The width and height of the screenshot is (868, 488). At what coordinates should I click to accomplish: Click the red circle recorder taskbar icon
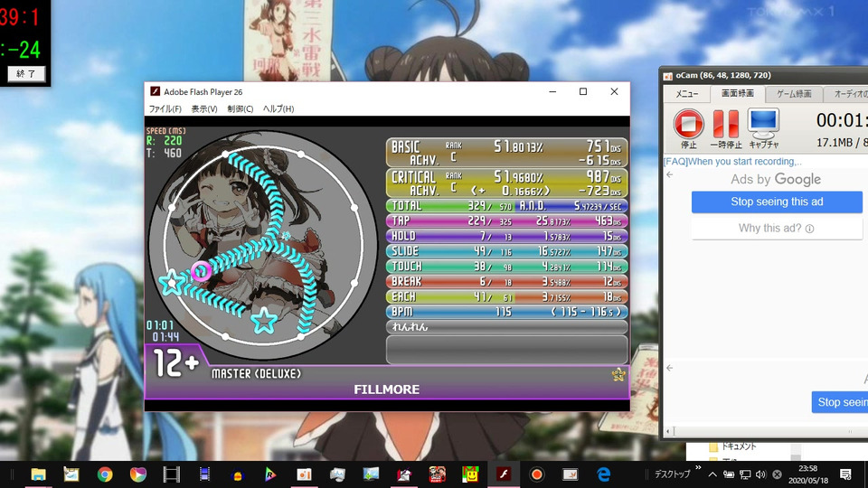point(536,474)
